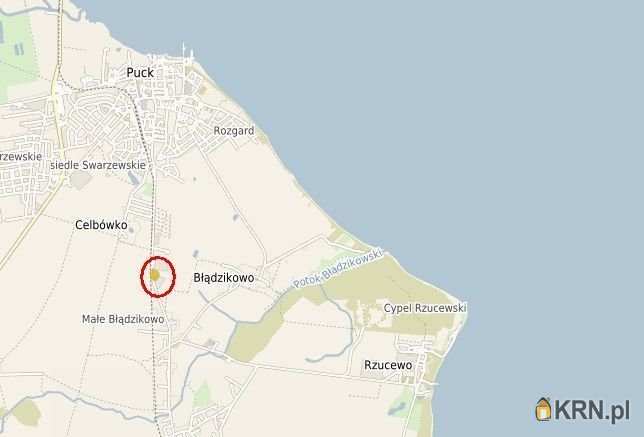Image resolution: width=644 pixels, height=437 pixels.
Task: Select the Małe Błądzikowo label
Action: pyautogui.click(x=123, y=319)
